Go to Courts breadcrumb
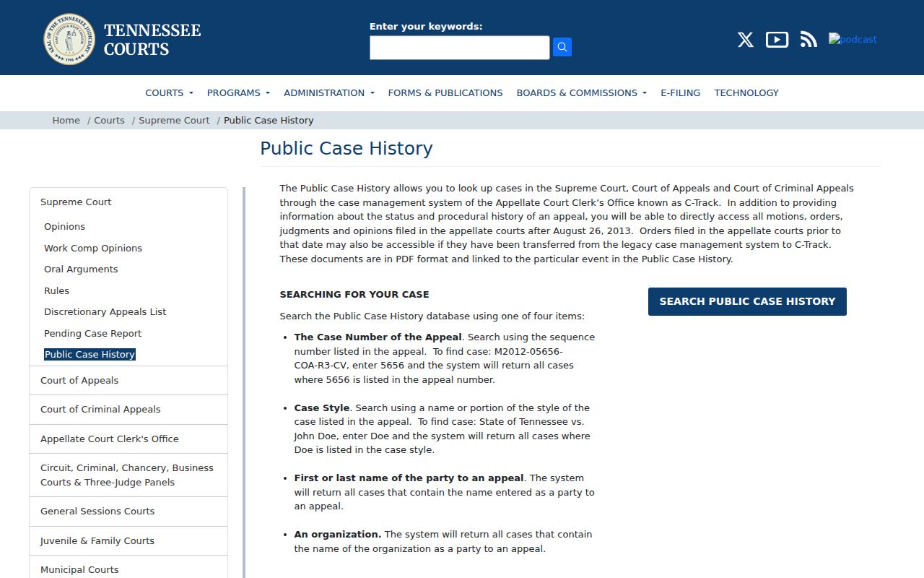 [109, 121]
